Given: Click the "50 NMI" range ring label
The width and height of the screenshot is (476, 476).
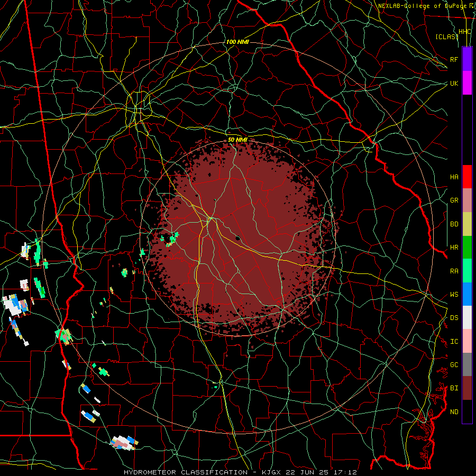Looking at the screenshot, I should (x=237, y=140).
